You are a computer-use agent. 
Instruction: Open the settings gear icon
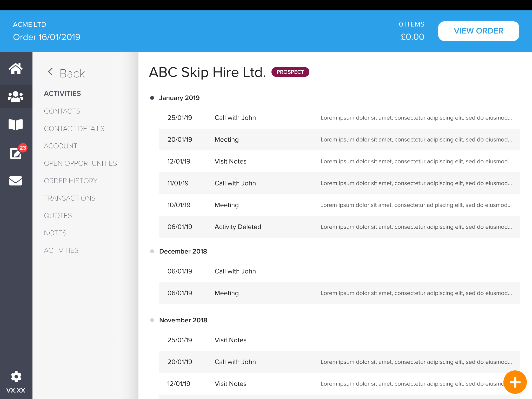tap(16, 377)
